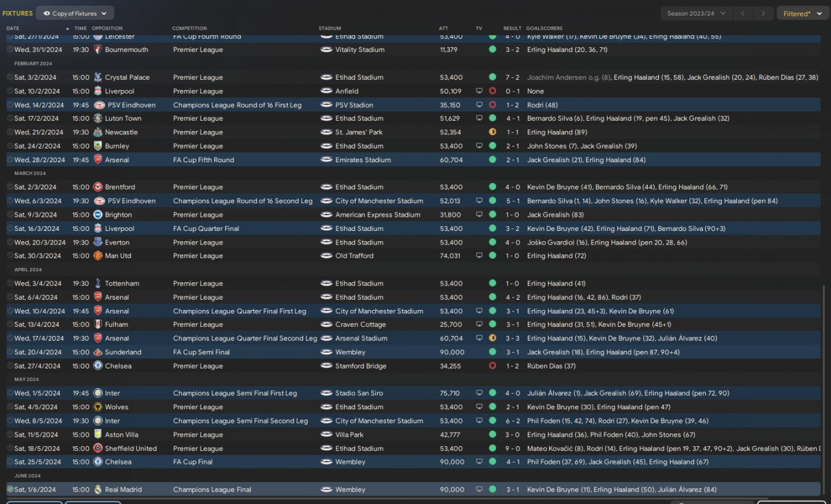Open the Craven Cottage stadium link
The height and width of the screenshot is (504, 831).
click(360, 324)
